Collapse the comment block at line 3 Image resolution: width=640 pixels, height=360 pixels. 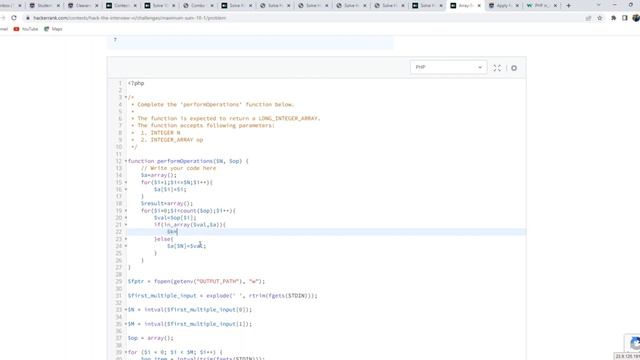[x=126, y=97]
